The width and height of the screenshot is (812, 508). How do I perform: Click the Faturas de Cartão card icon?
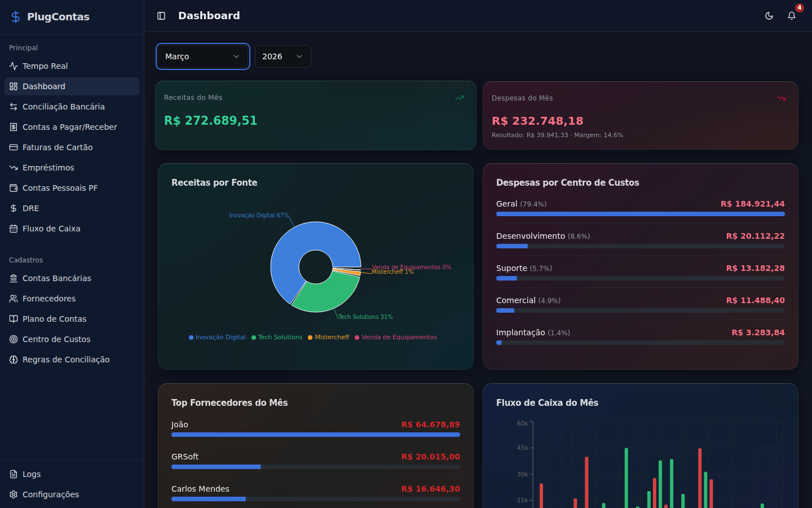pyautogui.click(x=14, y=147)
